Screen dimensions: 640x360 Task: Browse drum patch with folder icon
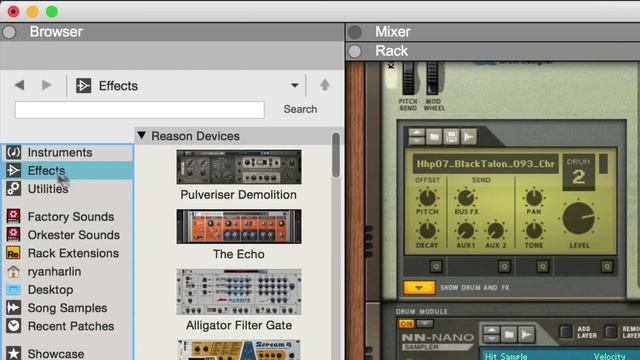[x=434, y=136]
